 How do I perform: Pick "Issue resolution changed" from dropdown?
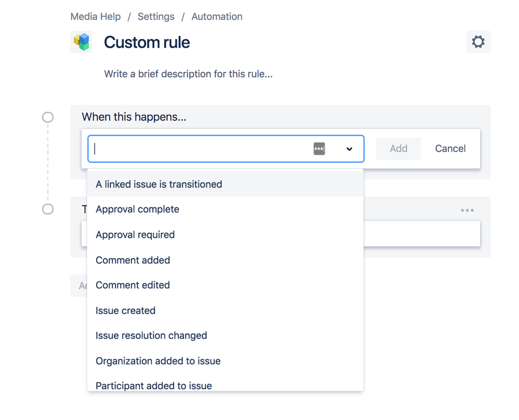click(x=151, y=335)
